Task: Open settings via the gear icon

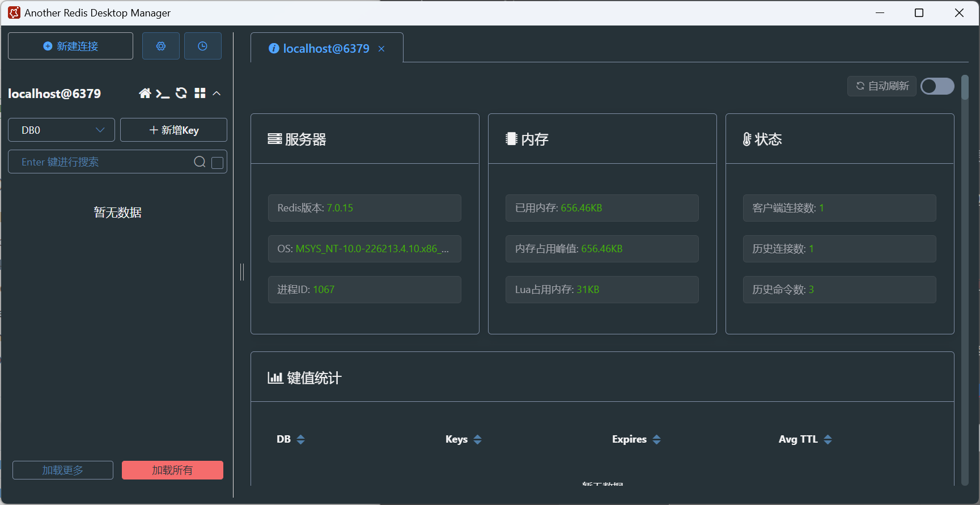Action: [161, 46]
